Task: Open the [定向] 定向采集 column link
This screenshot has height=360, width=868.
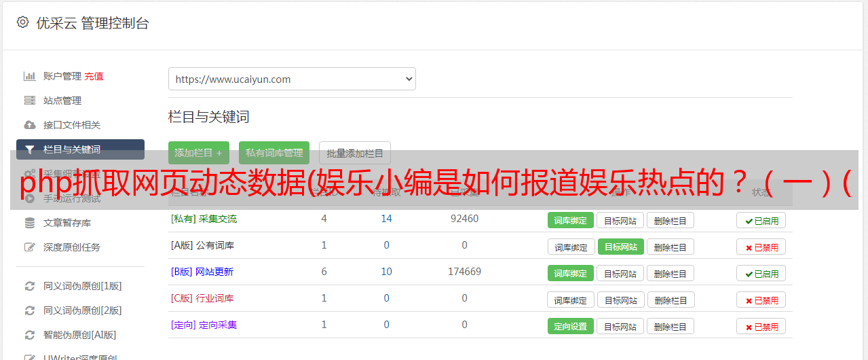Action: tap(204, 325)
